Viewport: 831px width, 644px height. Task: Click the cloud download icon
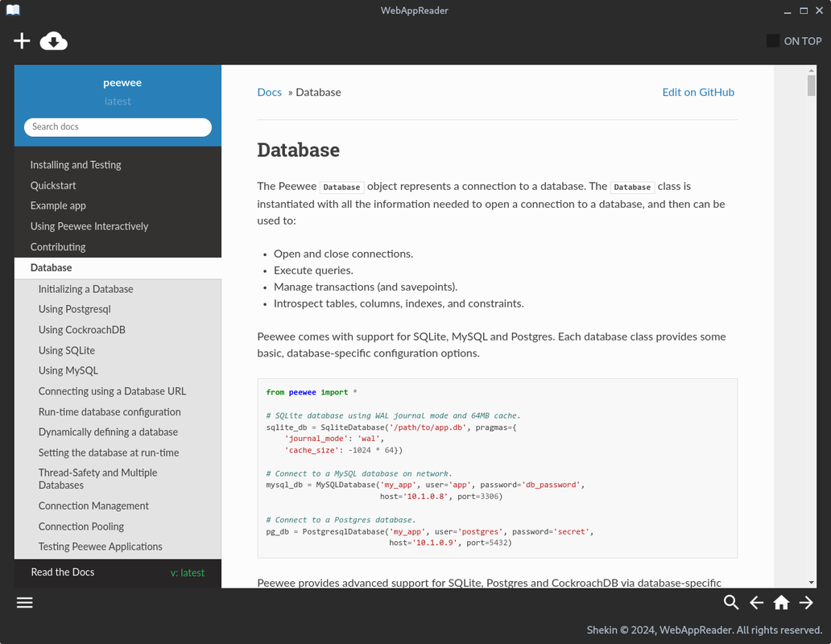[53, 41]
